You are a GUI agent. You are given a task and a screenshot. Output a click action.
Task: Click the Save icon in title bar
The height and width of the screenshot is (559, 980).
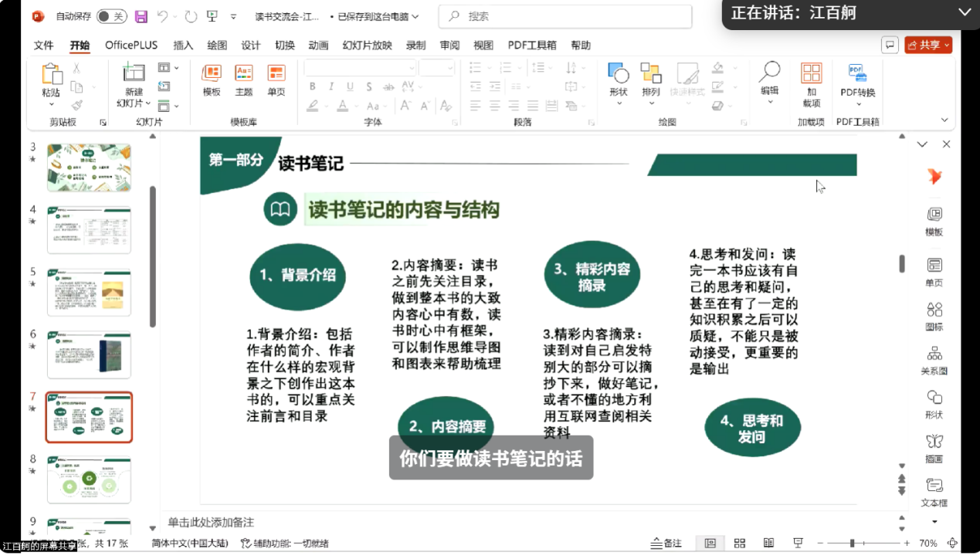click(x=141, y=16)
